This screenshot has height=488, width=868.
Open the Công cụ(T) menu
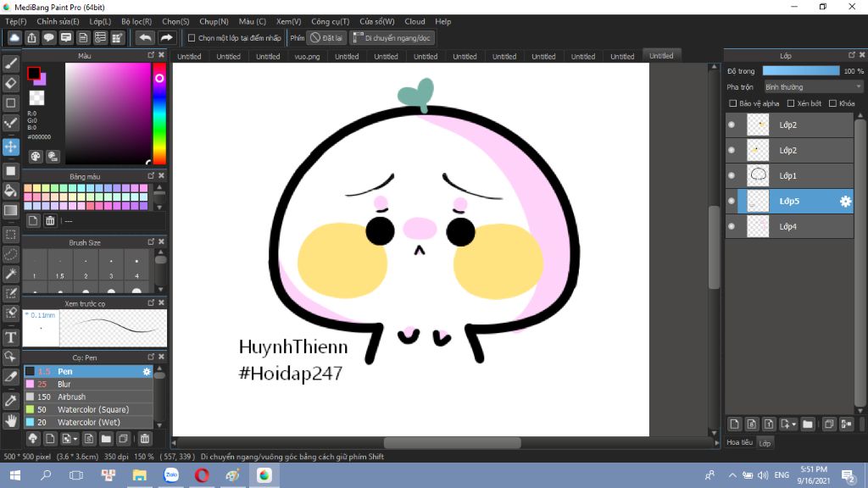[330, 21]
